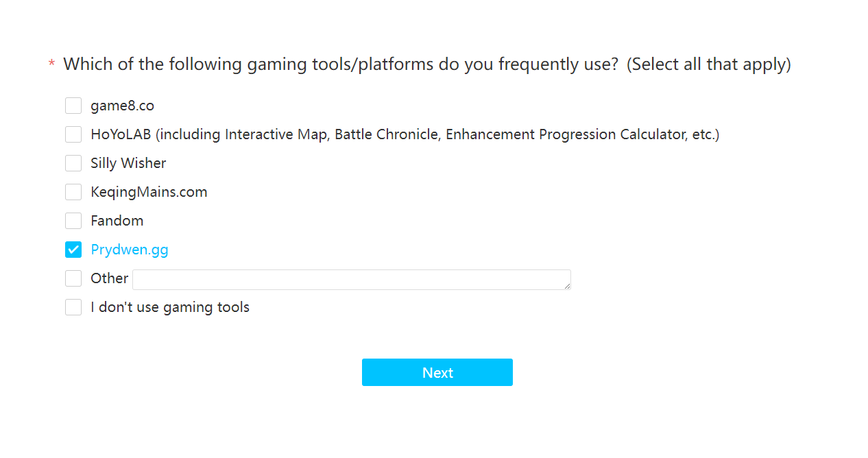868x458 pixels.
Task: Click the game8.co label text
Action: pos(123,106)
